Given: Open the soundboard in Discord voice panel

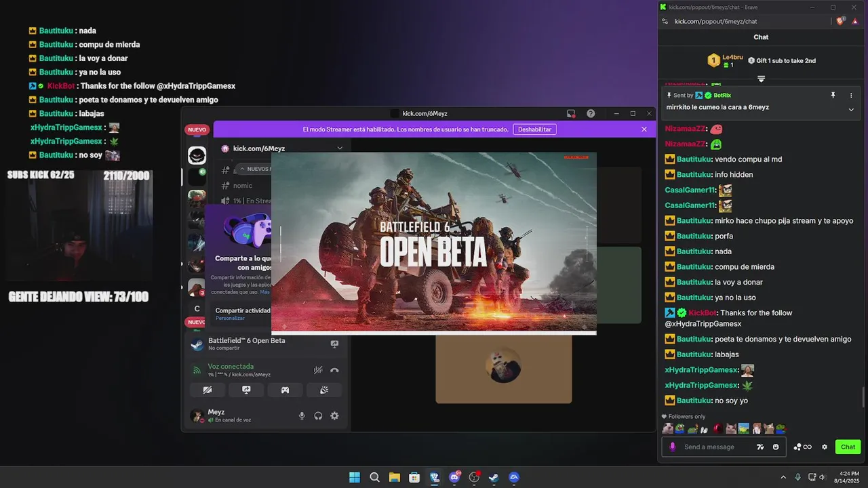Looking at the screenshot, I should [324, 390].
